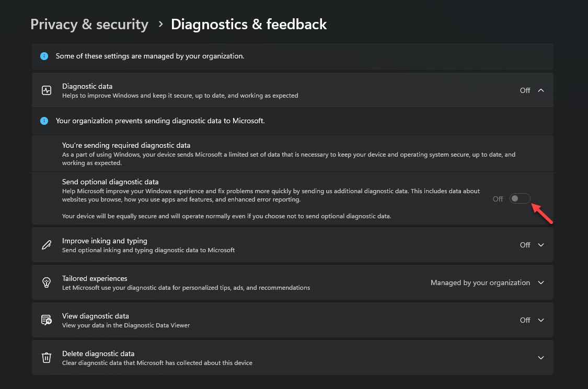
Task: Click the Managed by your organization label
Action: (x=480, y=282)
